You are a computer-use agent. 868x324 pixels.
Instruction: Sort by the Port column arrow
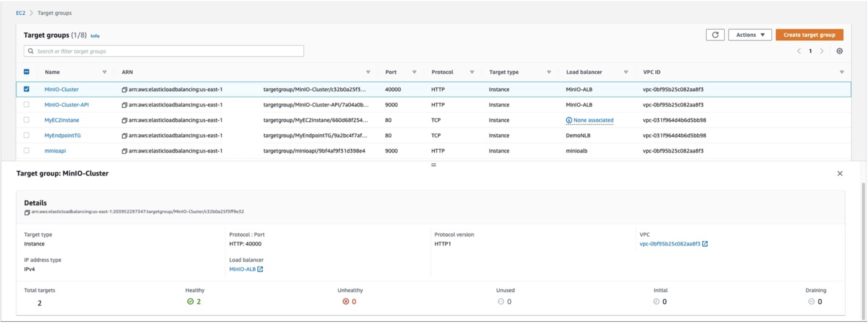[x=414, y=72]
